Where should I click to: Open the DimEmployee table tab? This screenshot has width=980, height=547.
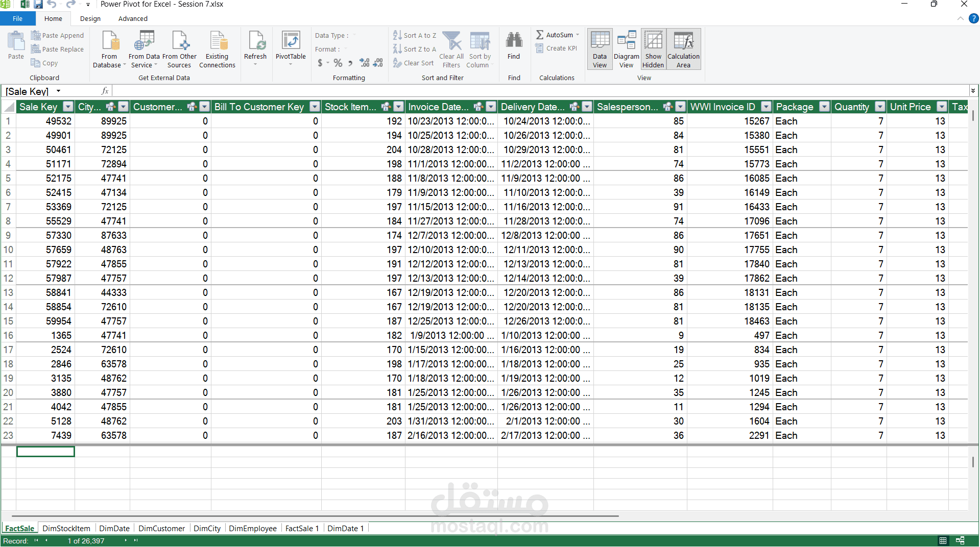pyautogui.click(x=253, y=528)
